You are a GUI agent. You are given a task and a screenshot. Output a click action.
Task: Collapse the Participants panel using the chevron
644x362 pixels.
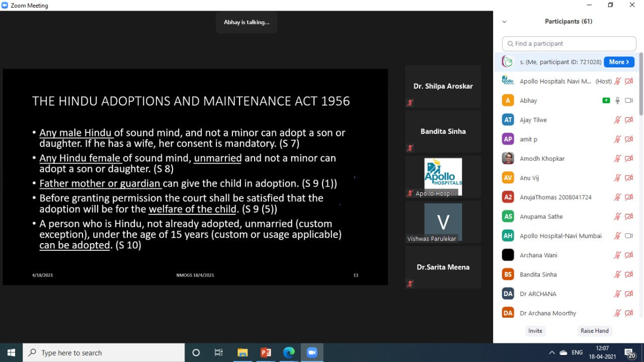point(505,22)
